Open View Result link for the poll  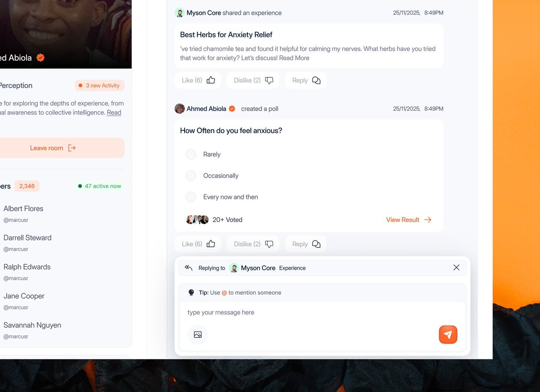click(409, 220)
